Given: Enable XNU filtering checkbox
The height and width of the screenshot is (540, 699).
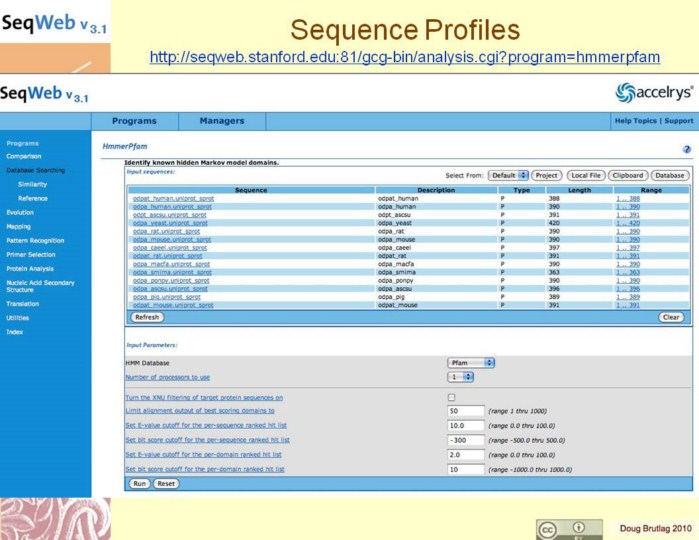Looking at the screenshot, I should pyautogui.click(x=452, y=397).
